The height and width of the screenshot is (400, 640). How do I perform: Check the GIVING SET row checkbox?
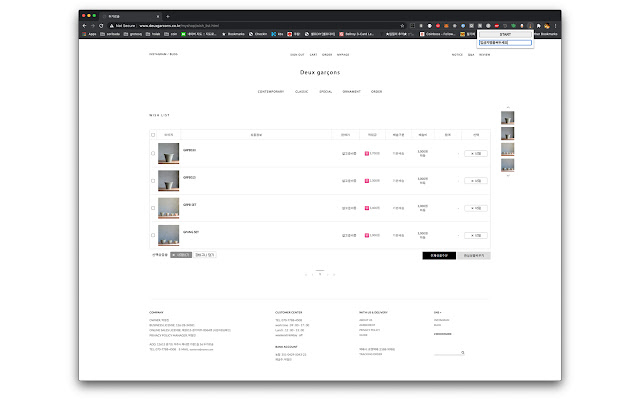(x=153, y=236)
